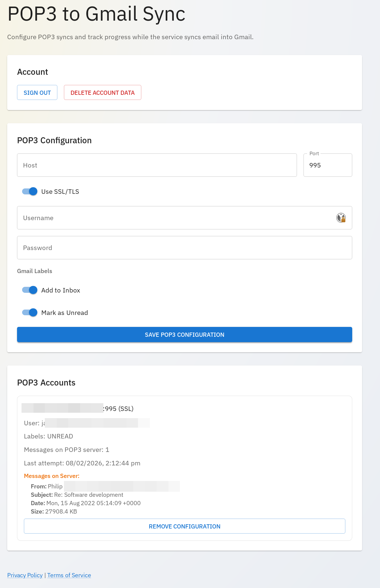The image size is (380, 588).
Task: Disable the Mark as Unread toggle
Action: coord(29,312)
